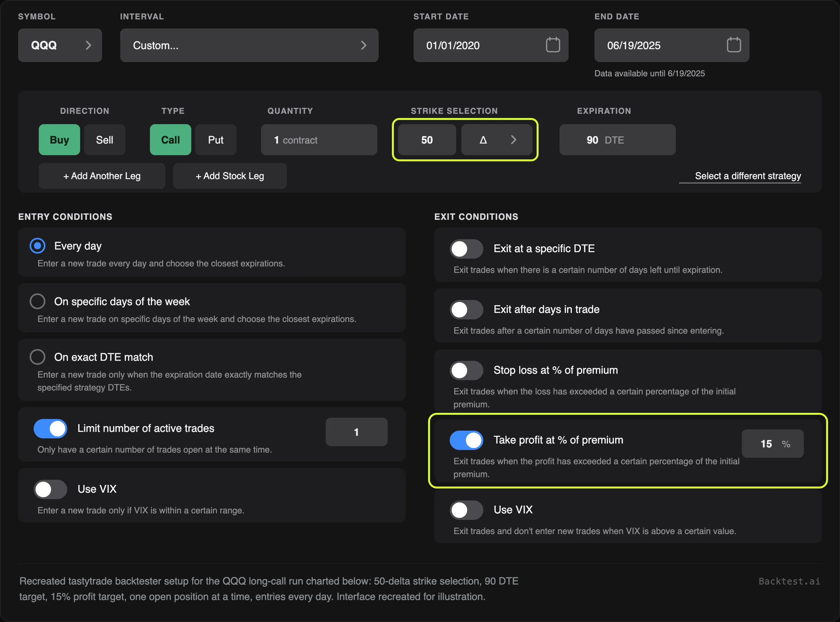This screenshot has width=840, height=622.
Task: Select On specific days of the week
Action: pyautogui.click(x=37, y=301)
